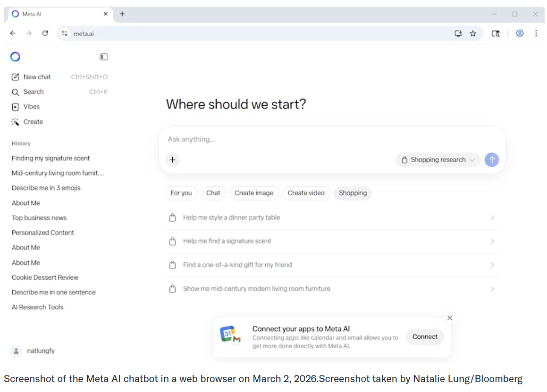Image resolution: width=547 pixels, height=392 pixels.
Task: Select the Meta AI browser tab
Action: 59,14
